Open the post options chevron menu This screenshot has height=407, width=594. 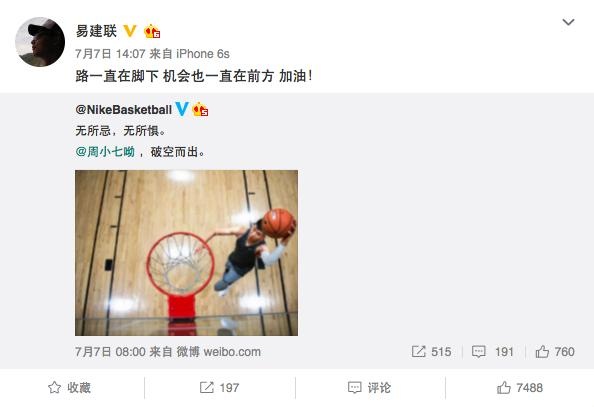pos(568,22)
